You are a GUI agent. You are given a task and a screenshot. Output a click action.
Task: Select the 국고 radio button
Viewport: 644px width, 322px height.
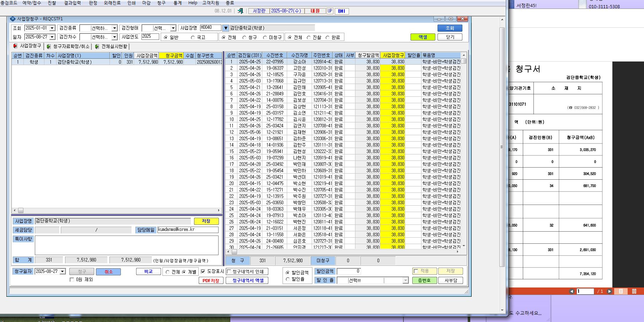[193, 37]
